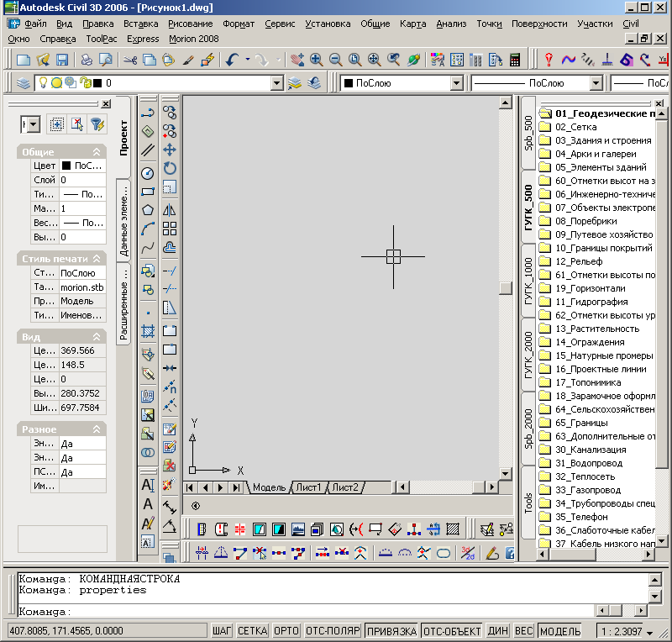Collapse the Разное properties section

pos(97,429)
